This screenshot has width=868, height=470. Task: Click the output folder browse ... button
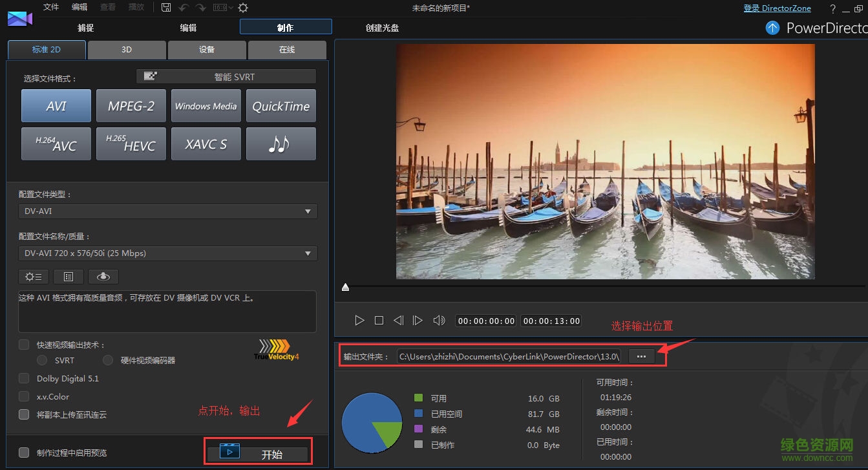(641, 356)
